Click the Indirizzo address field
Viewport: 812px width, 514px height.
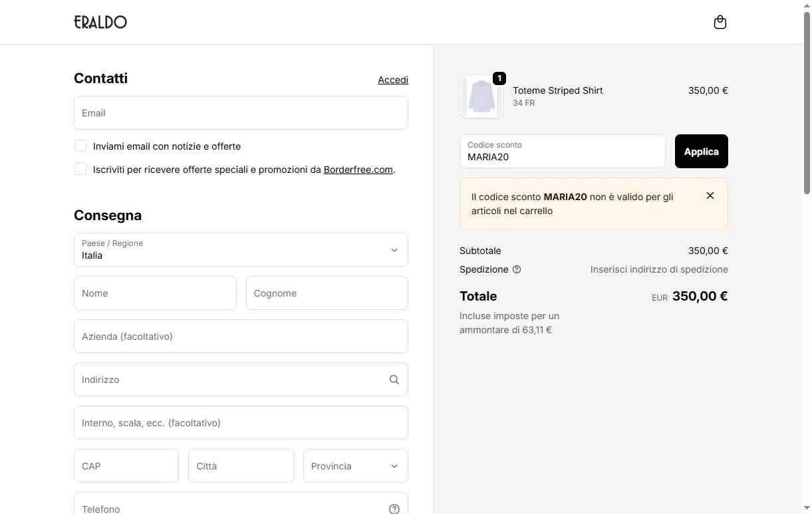click(x=241, y=379)
